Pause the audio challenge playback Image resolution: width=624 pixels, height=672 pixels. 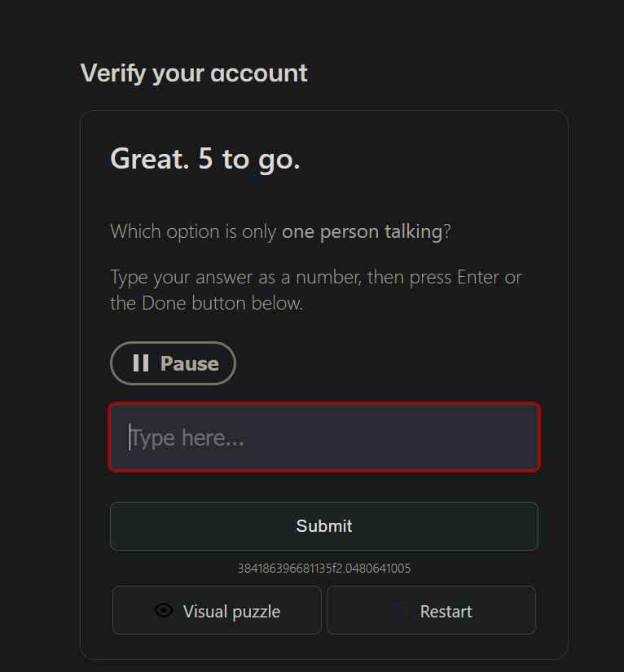pos(173,363)
